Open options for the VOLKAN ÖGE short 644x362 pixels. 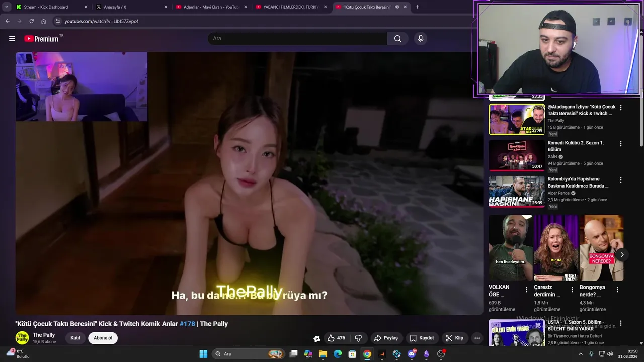[x=527, y=290]
